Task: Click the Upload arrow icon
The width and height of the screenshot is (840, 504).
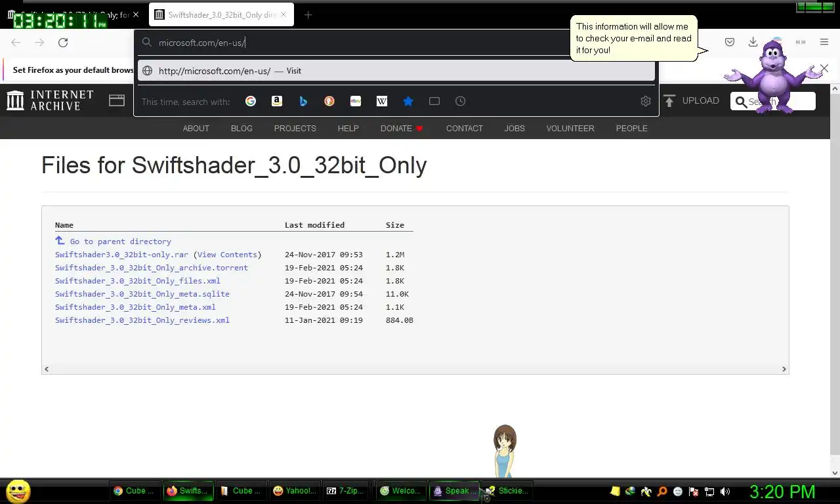Action: pos(669,100)
